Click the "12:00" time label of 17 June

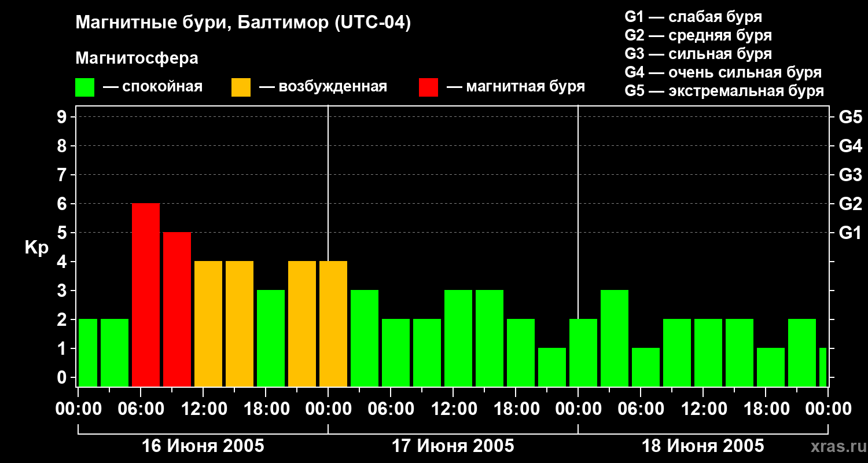click(453, 409)
